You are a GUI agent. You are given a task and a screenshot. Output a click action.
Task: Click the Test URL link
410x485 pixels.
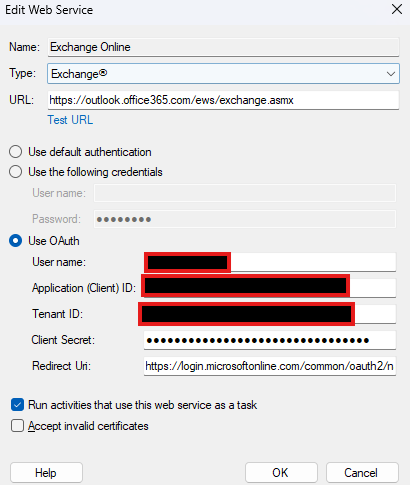click(70, 120)
